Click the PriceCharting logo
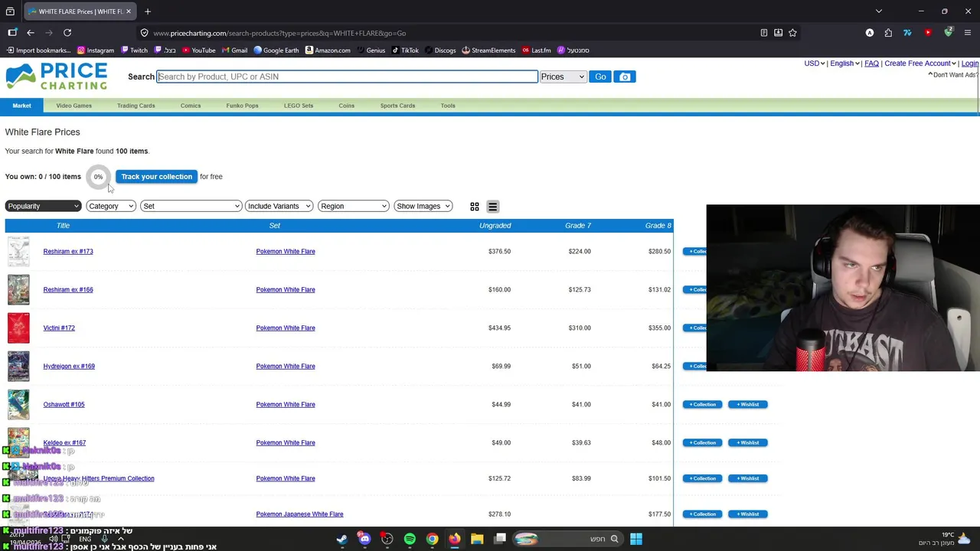The height and width of the screenshot is (551, 980). click(57, 77)
